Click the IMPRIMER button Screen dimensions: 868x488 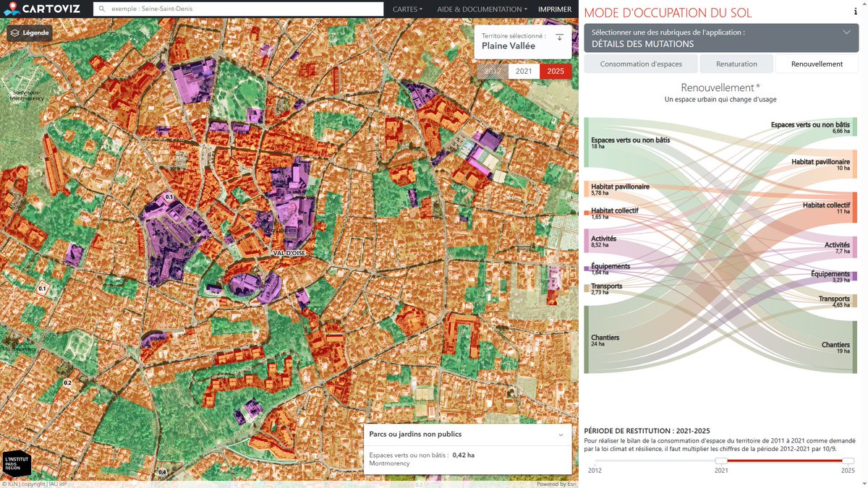(x=554, y=9)
